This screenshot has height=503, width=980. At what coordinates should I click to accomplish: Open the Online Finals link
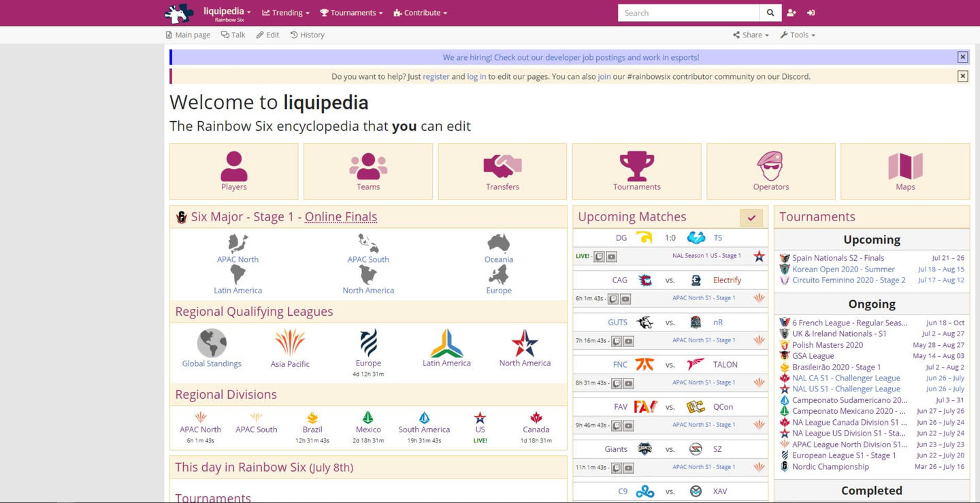tap(340, 216)
